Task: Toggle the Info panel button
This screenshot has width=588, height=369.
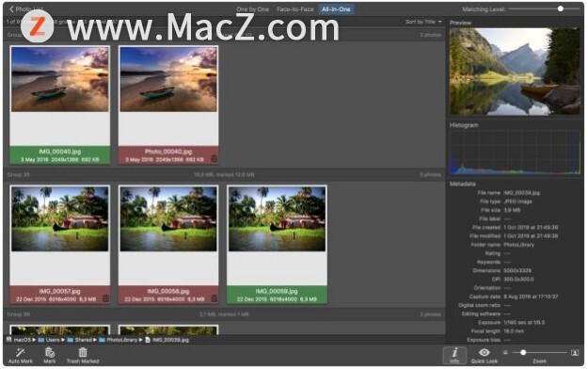Action: [x=454, y=355]
